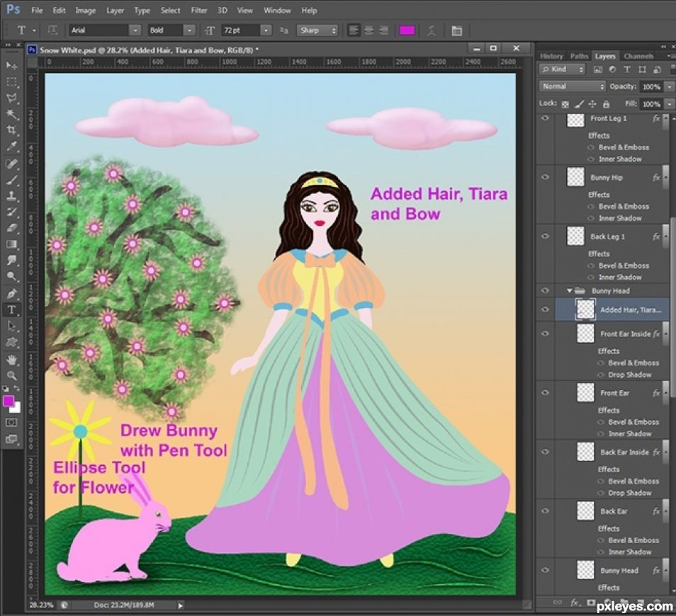Select the Eraser tool

pos(11,228)
